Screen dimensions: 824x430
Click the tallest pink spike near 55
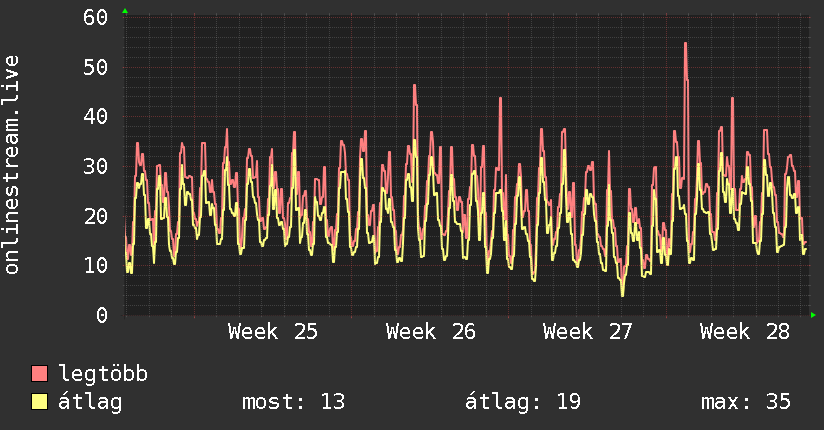(x=686, y=44)
